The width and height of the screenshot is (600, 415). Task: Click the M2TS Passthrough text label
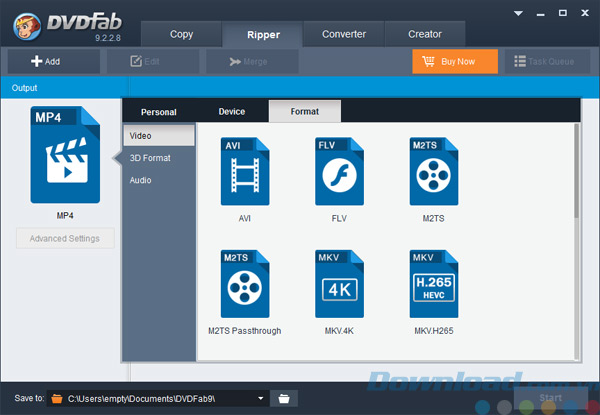pyautogui.click(x=245, y=331)
